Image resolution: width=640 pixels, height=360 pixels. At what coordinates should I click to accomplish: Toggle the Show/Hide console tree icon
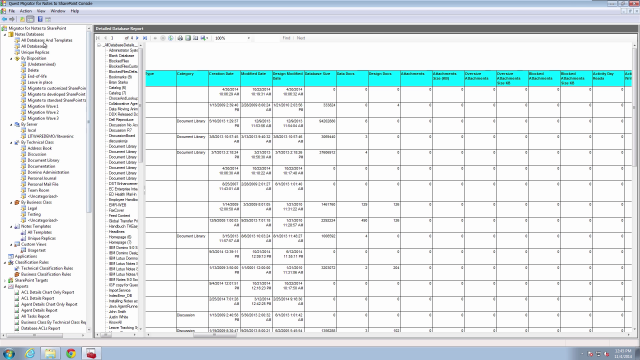tap(30, 19)
